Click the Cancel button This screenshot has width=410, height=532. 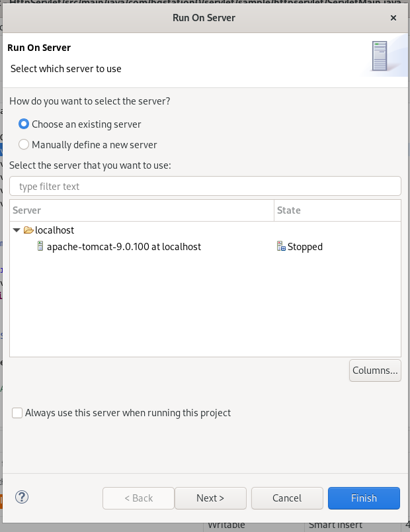coord(287,498)
